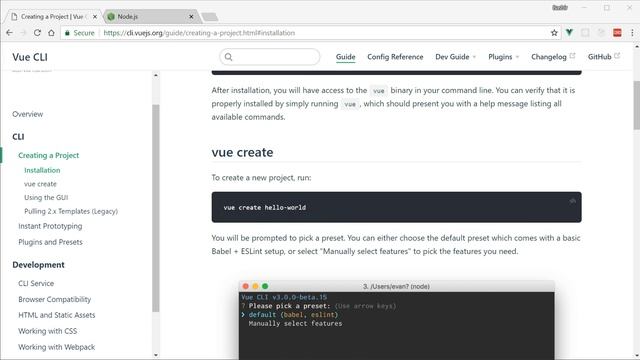This screenshot has height=360, width=640.
Task: Bookmark this page with the star icon
Action: click(554, 33)
